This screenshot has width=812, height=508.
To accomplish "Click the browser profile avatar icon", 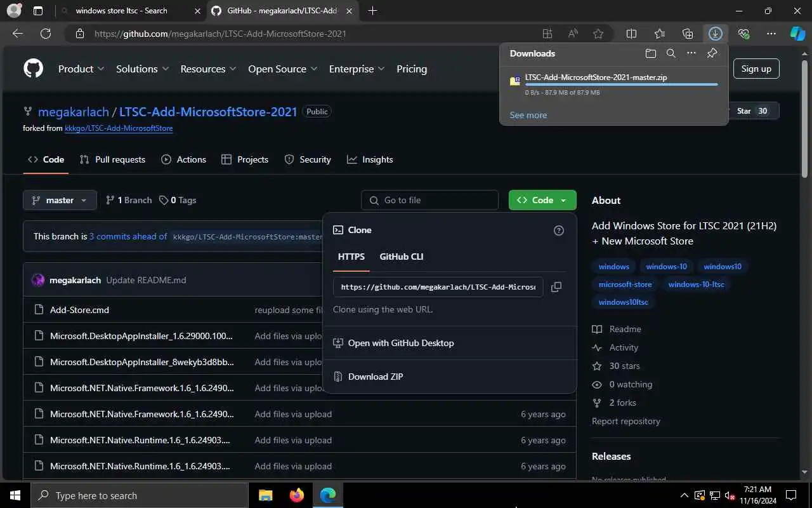I will pyautogui.click(x=14, y=11).
